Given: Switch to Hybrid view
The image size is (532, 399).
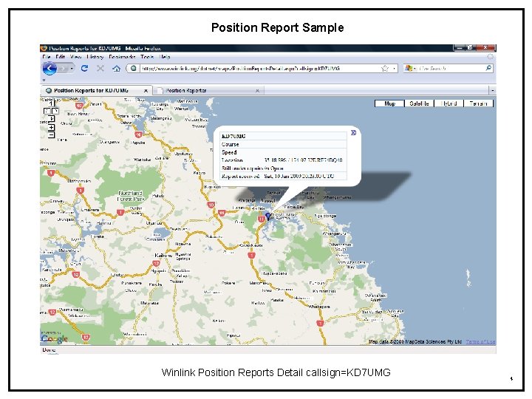Looking at the screenshot, I should point(449,103).
